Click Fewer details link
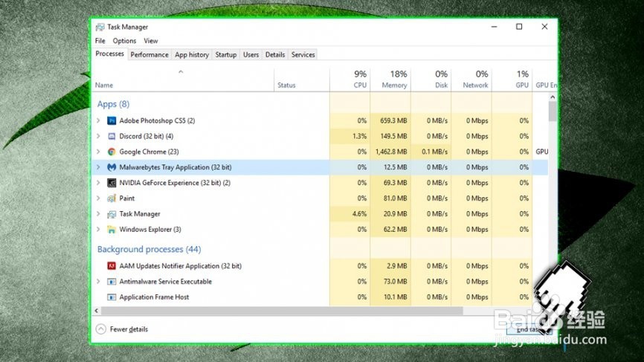 [129, 329]
